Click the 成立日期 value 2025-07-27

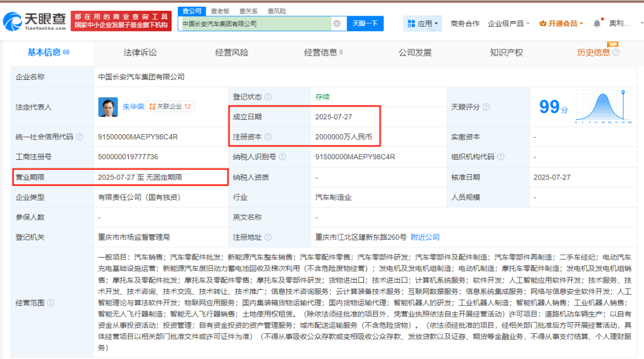pos(333,117)
